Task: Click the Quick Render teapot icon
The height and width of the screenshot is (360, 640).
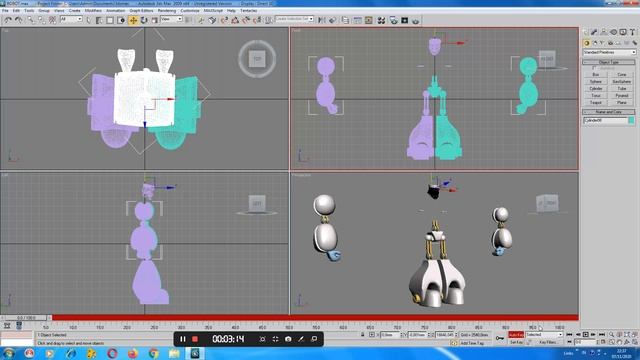Action: [416, 20]
